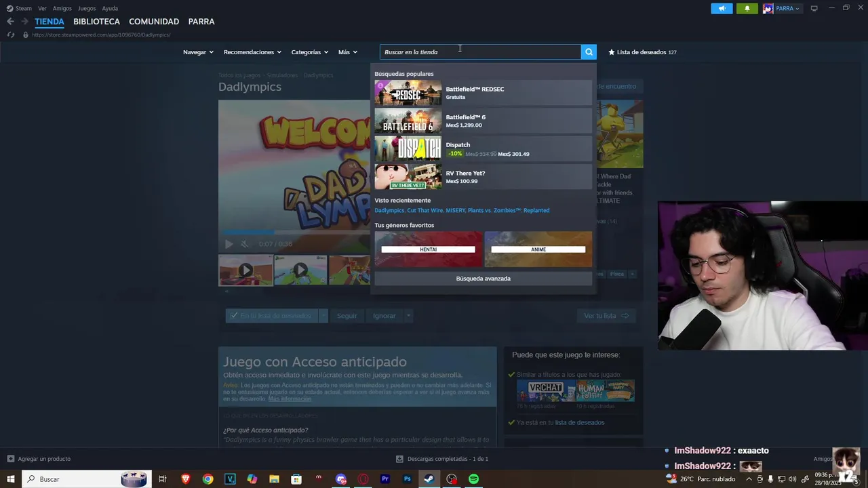This screenshot has height=488, width=868.
Task: Click the Agregar un producto plus icon
Action: tap(10, 459)
